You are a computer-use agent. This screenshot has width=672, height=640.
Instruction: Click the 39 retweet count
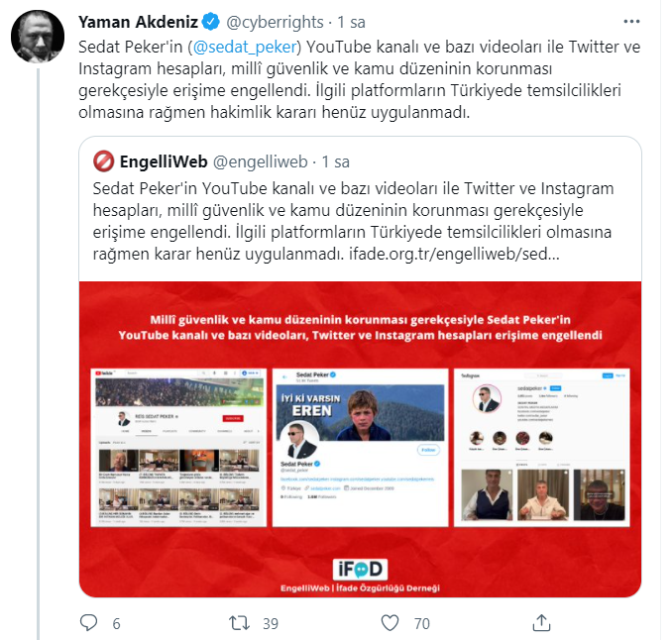[x=271, y=624]
